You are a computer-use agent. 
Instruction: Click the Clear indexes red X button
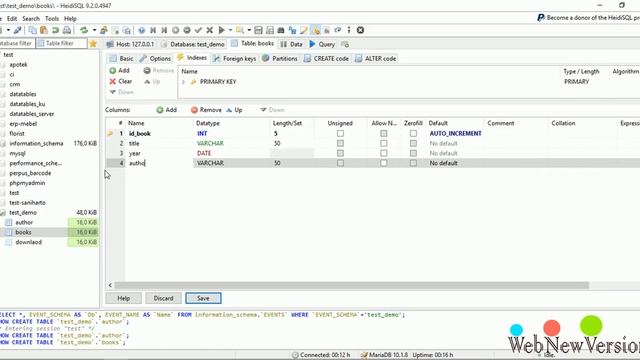coord(121,81)
